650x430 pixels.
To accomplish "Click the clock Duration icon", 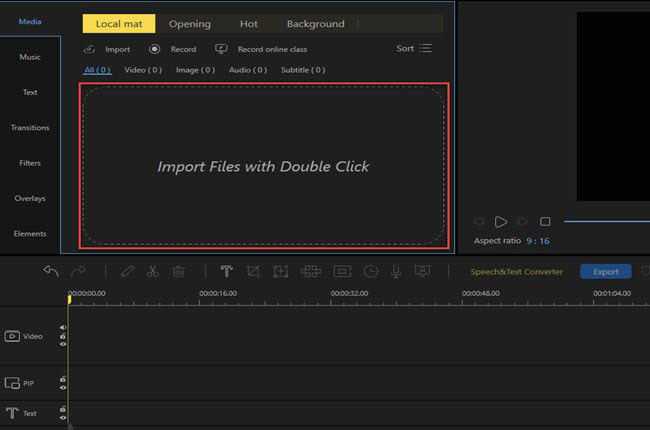I will [371, 271].
